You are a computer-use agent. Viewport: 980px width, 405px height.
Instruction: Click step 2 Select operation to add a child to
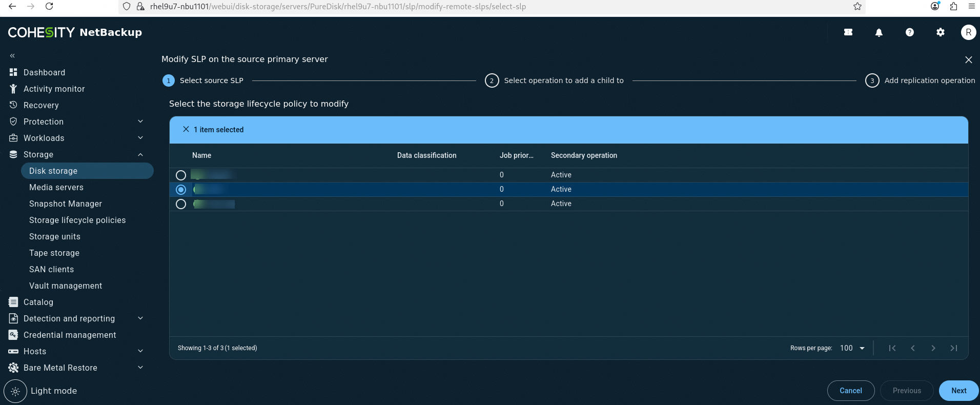(555, 80)
